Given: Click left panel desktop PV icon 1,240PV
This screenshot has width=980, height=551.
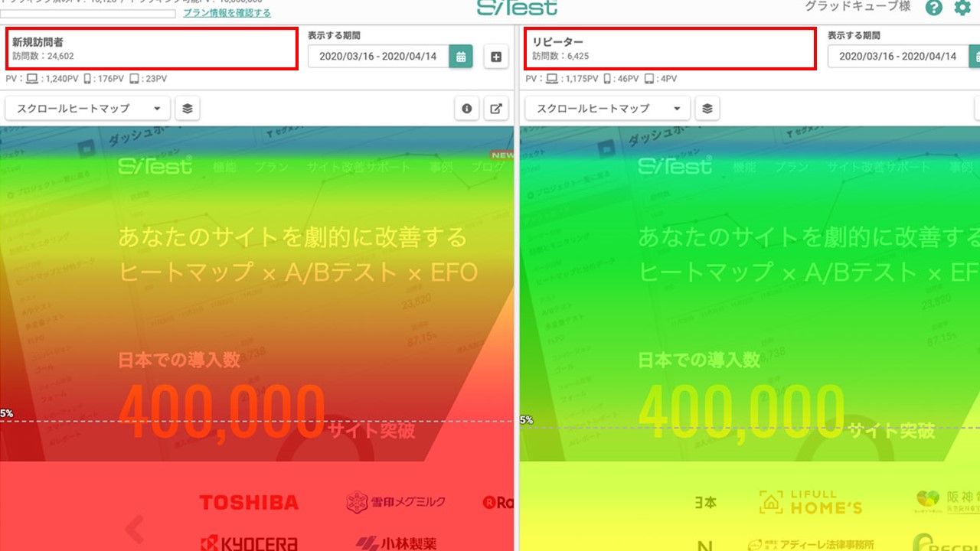Looking at the screenshot, I should click(32, 79).
